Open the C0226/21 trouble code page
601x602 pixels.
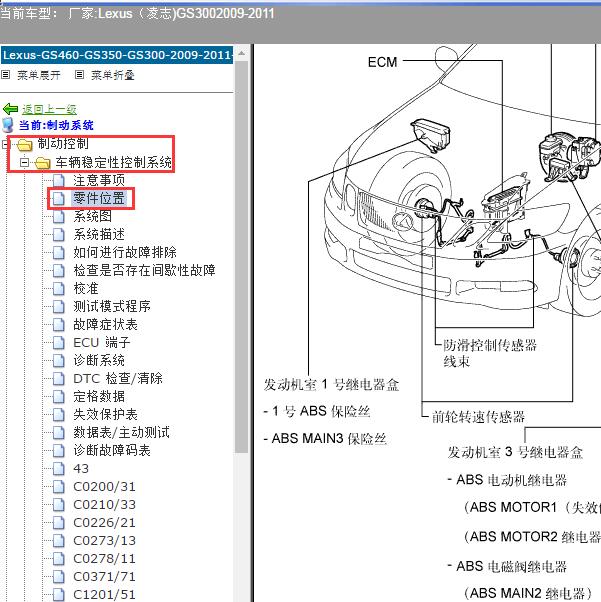(x=104, y=523)
